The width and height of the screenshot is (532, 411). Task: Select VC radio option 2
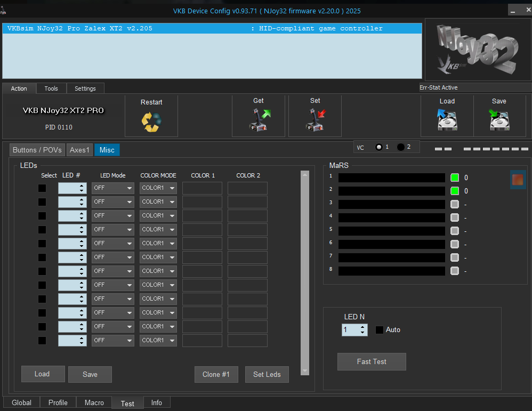[401, 147]
